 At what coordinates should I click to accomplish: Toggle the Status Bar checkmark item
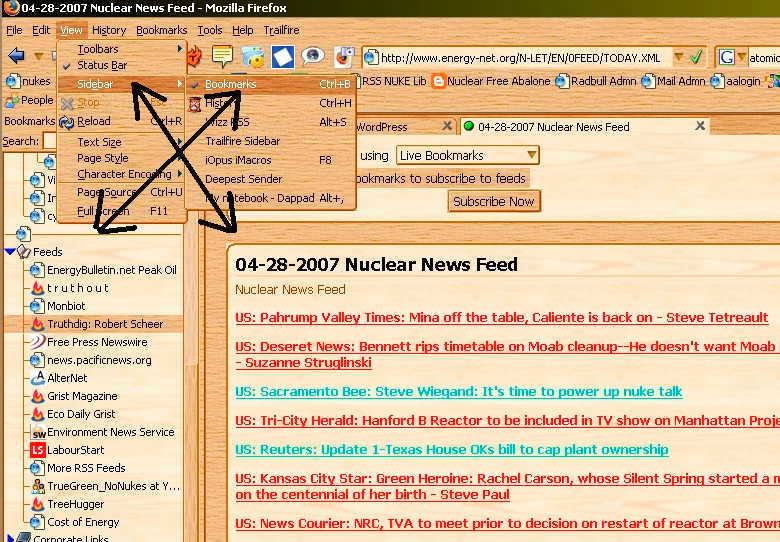tap(122, 65)
